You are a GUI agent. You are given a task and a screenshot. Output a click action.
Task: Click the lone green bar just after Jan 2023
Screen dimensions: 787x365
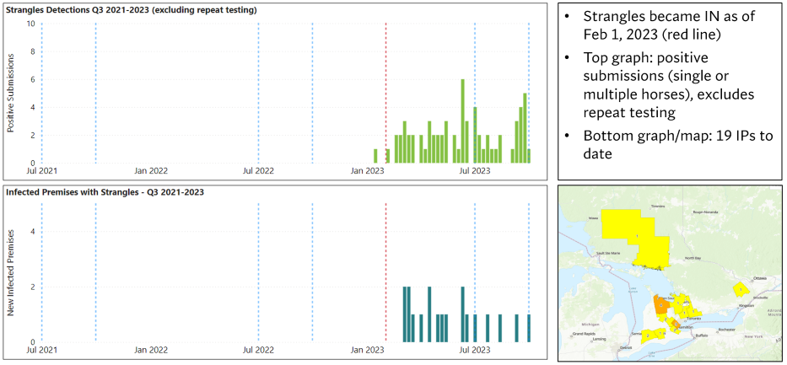375,156
